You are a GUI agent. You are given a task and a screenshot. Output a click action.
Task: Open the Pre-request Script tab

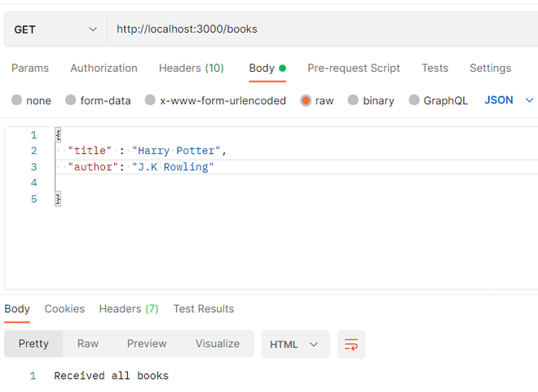point(354,68)
